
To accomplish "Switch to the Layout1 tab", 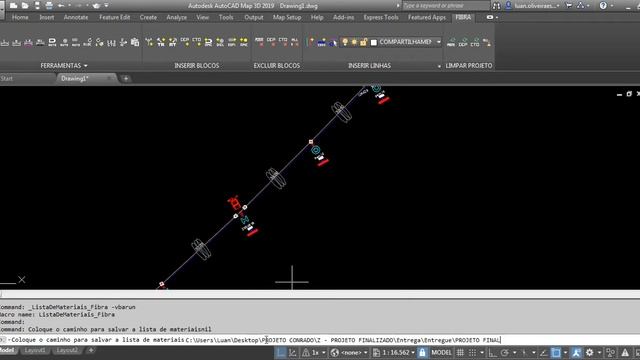I will point(35,350).
